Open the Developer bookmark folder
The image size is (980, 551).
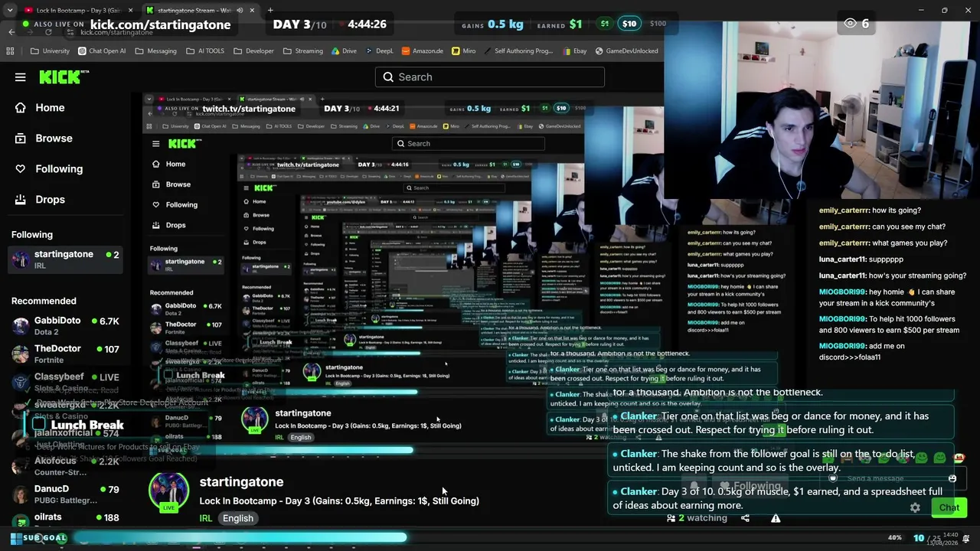pyautogui.click(x=253, y=51)
